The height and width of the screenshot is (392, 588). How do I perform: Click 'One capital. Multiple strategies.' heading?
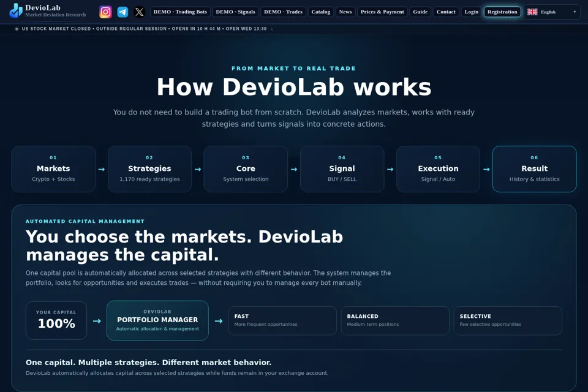tap(148, 363)
